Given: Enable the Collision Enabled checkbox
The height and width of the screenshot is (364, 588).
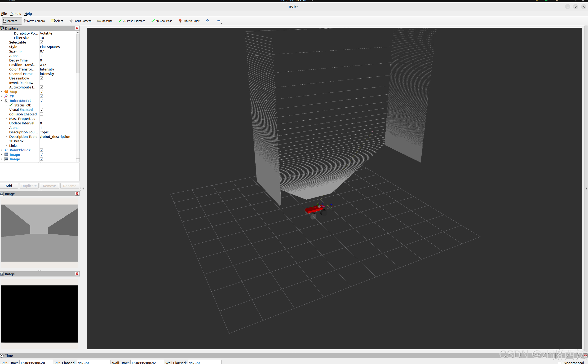Looking at the screenshot, I should click(x=42, y=114).
